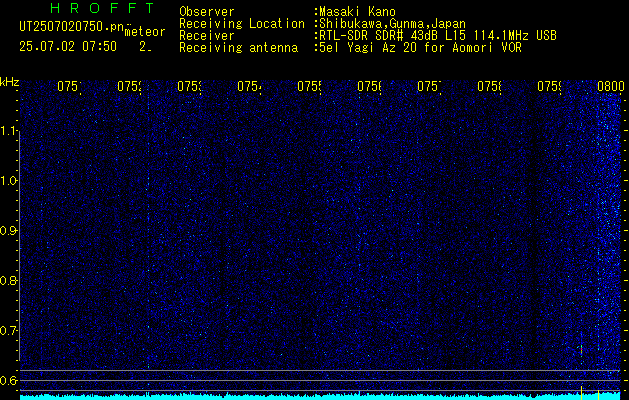Viewport: 629px width, 400px height.
Task: Click the Shibukawa,Gunma,Japan location text
Action: point(392,24)
